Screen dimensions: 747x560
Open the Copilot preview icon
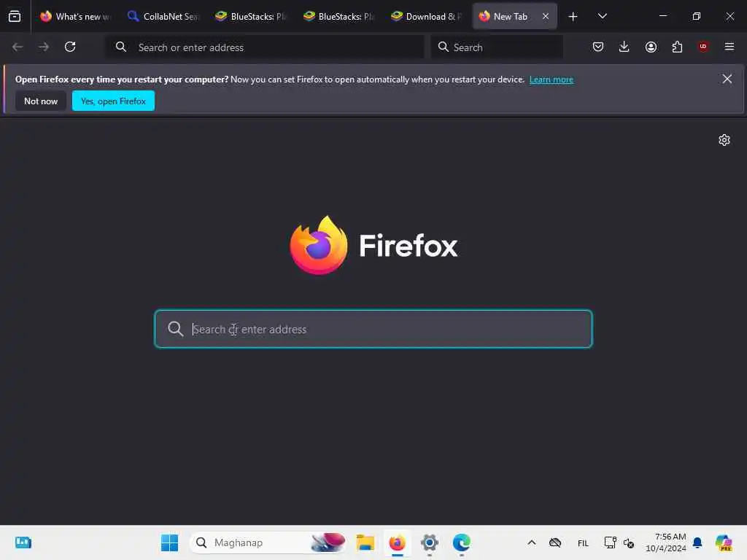pos(724,542)
